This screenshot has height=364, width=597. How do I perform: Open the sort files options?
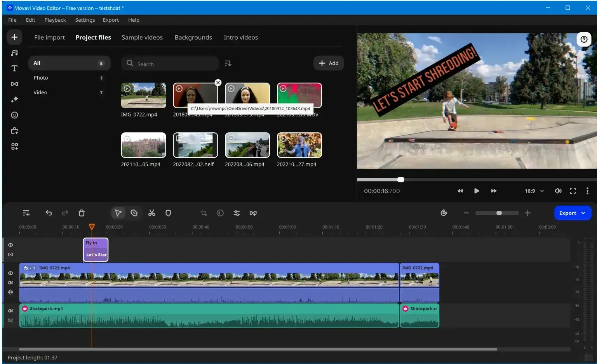pos(228,63)
